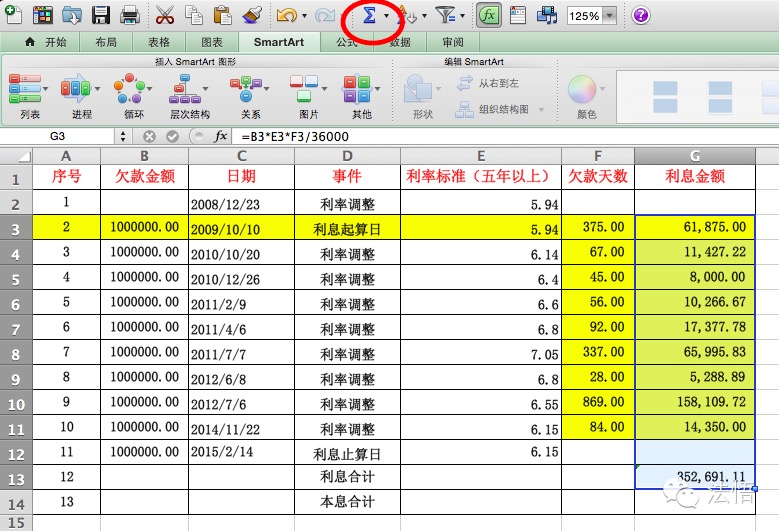The width and height of the screenshot is (779, 531).
Task: Toggle the fx Formula Builder button
Action: [x=488, y=15]
